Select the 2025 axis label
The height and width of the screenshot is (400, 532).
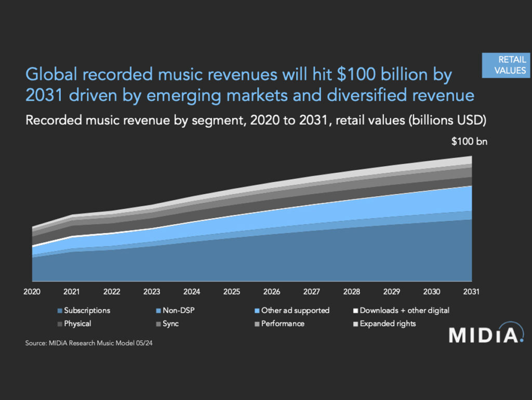pos(232,292)
